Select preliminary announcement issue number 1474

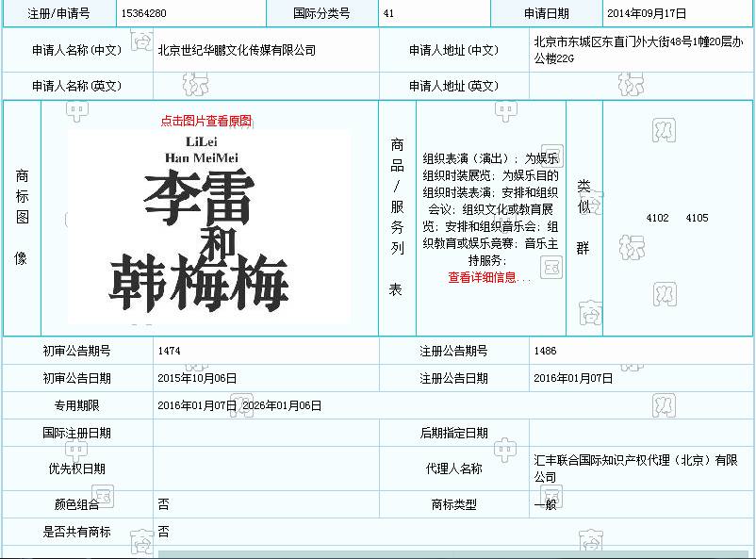click(x=170, y=351)
